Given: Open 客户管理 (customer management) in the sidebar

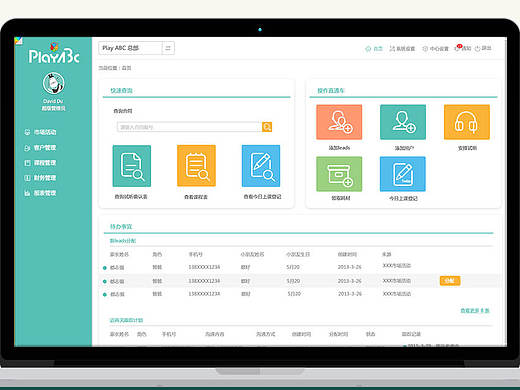Looking at the screenshot, I should (x=40, y=148).
